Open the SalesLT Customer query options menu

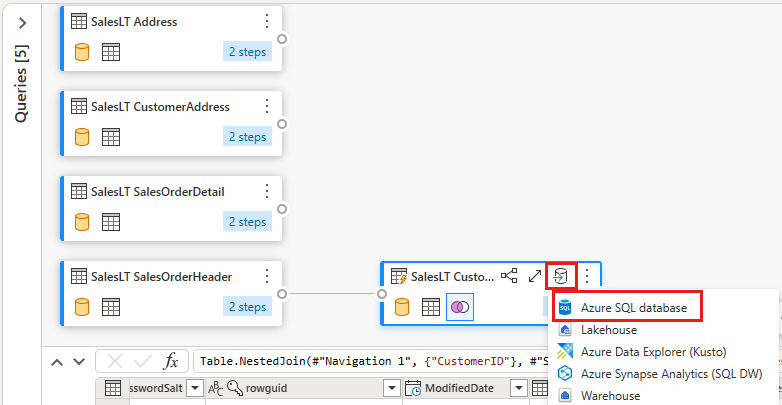point(587,276)
